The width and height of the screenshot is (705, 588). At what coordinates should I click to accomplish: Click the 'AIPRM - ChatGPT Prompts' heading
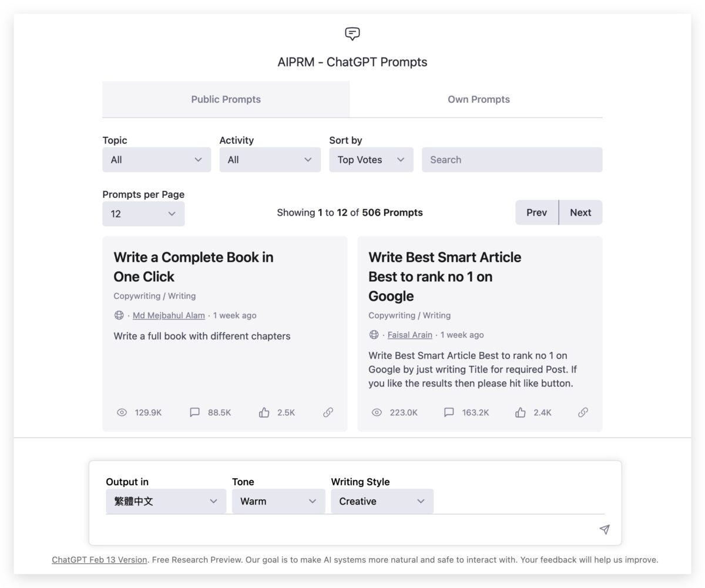click(x=352, y=62)
